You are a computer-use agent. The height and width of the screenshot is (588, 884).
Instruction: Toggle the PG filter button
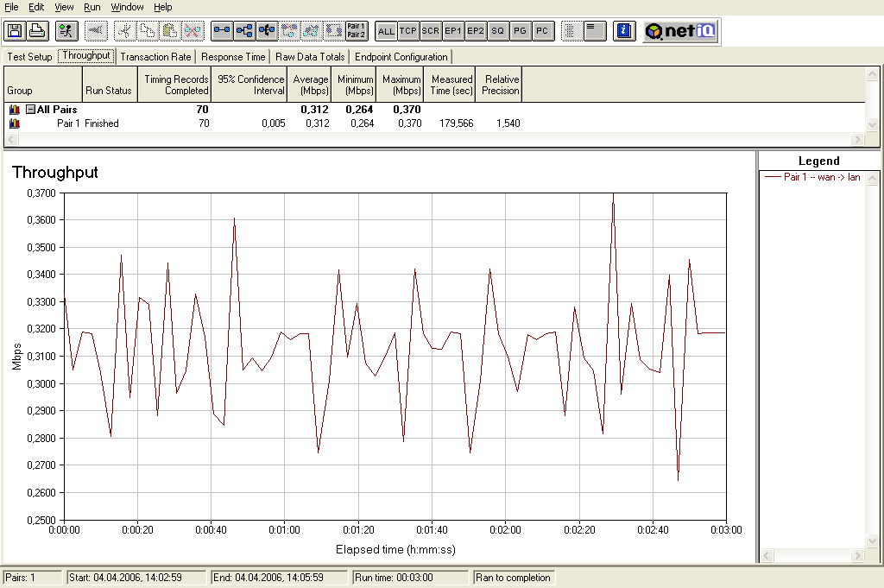(520, 31)
